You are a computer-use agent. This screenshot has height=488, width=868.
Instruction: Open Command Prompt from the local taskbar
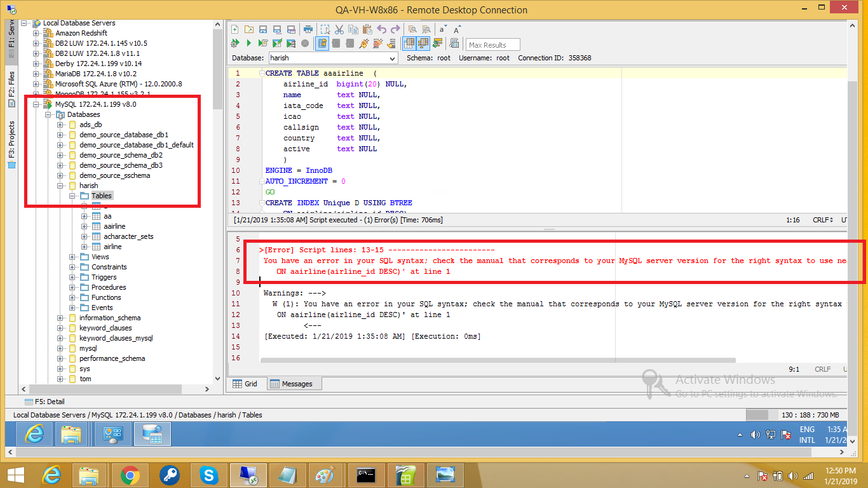tap(367, 475)
